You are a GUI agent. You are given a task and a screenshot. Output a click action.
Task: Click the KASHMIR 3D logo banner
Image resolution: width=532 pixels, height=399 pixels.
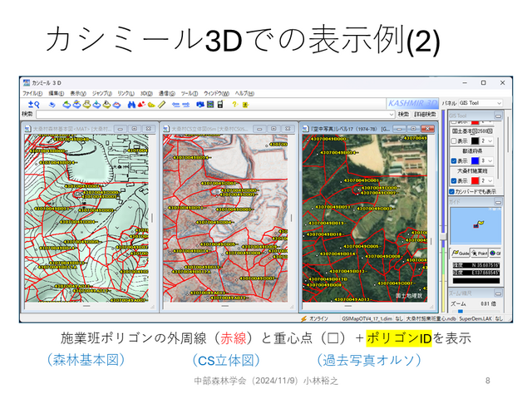[x=412, y=103]
